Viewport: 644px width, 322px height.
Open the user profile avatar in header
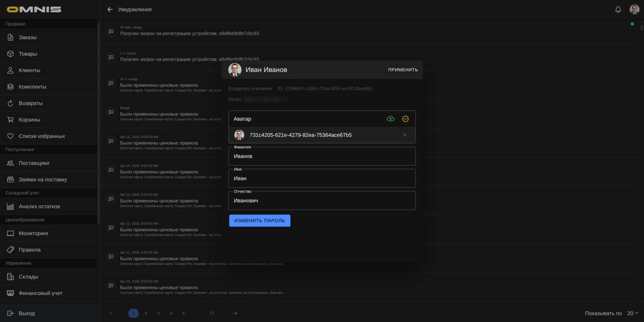[x=634, y=9]
